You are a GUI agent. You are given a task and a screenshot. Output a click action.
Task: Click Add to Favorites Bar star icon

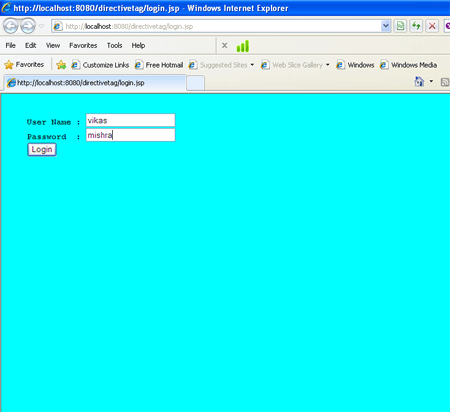coord(61,65)
